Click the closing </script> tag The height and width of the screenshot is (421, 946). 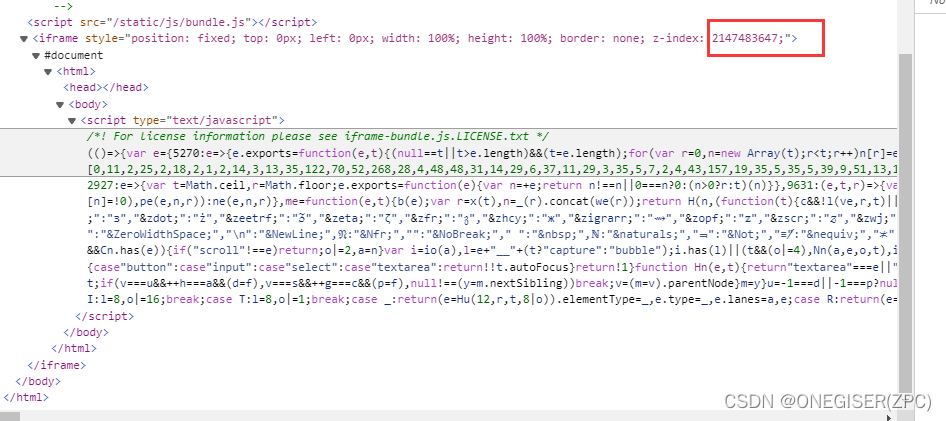104,316
